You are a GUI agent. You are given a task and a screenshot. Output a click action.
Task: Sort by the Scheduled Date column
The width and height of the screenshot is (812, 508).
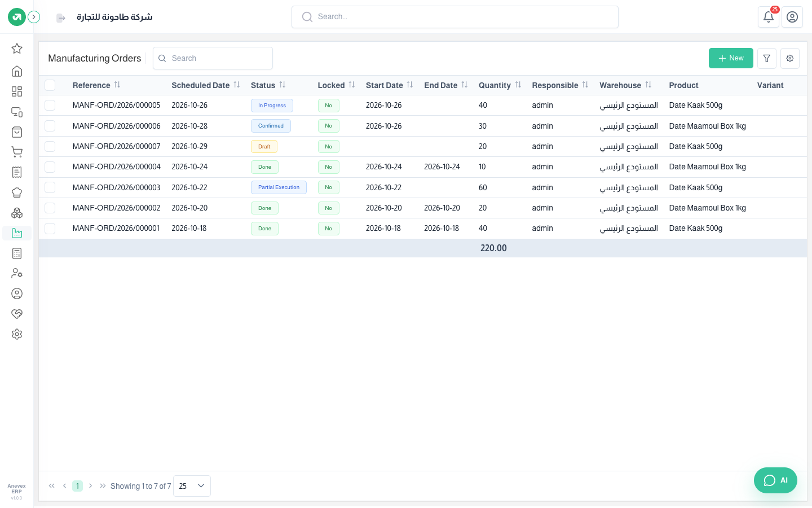click(237, 85)
